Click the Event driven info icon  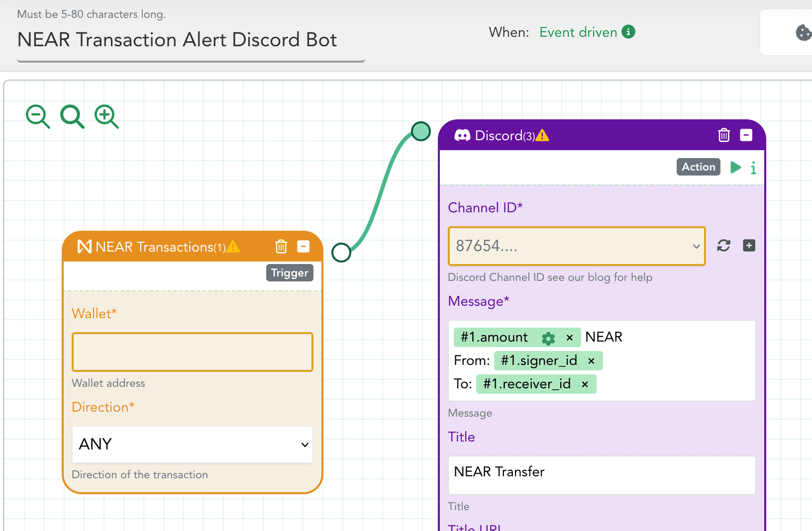click(x=628, y=32)
